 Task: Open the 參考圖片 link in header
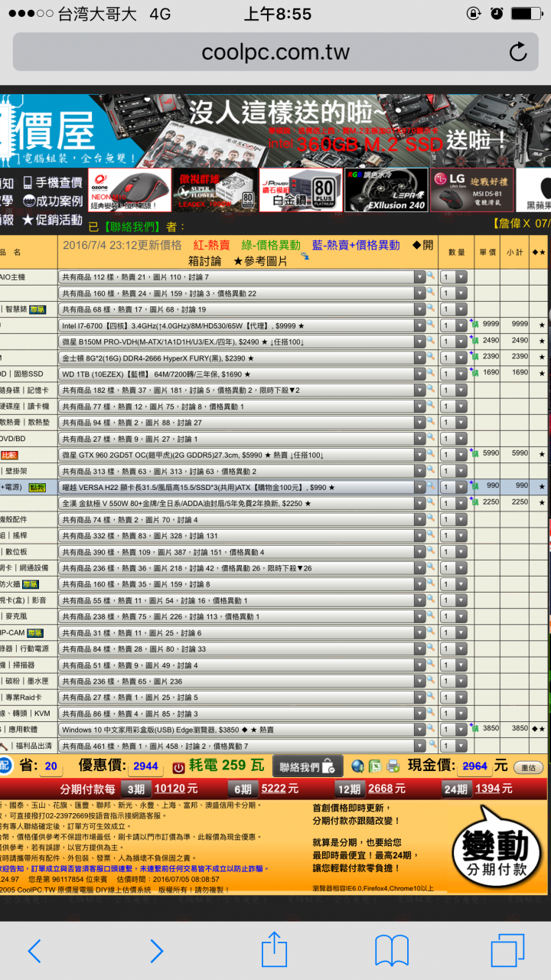click(x=261, y=262)
